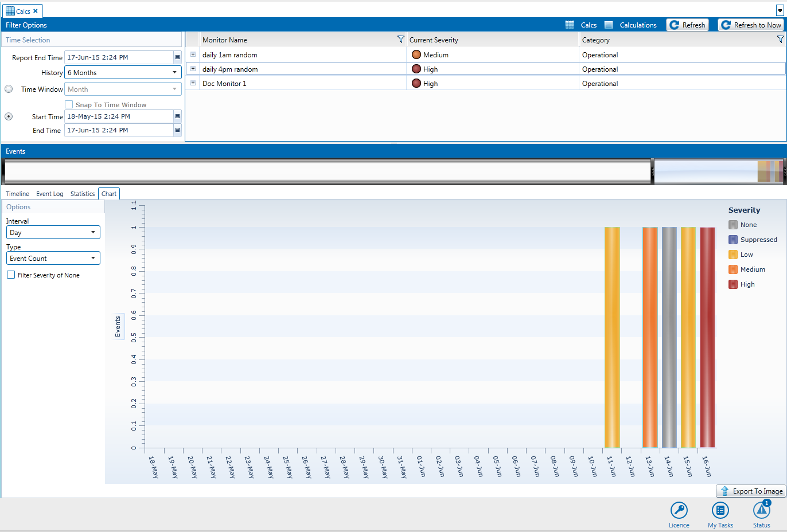Enable Filter Severity of None checkbox
Screen dimensions: 787x532
(x=11, y=275)
